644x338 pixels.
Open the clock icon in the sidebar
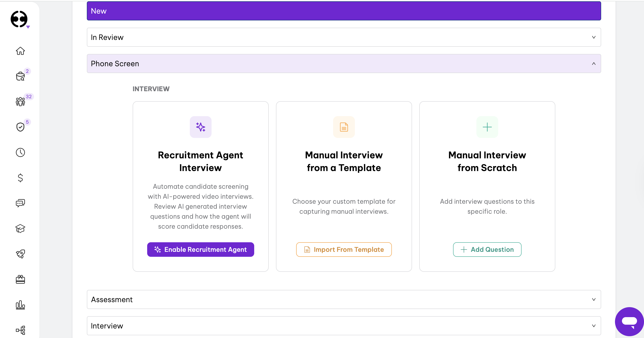point(20,152)
